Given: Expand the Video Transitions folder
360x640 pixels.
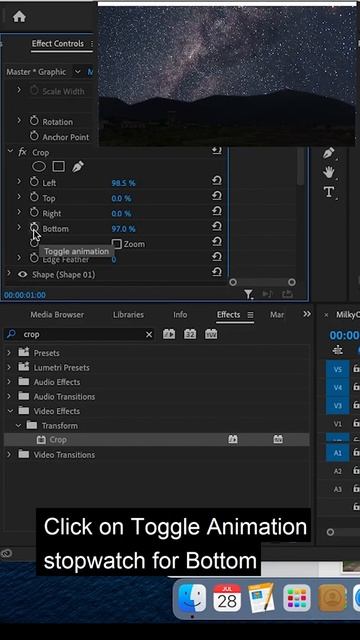Looking at the screenshot, I should pos(9,454).
